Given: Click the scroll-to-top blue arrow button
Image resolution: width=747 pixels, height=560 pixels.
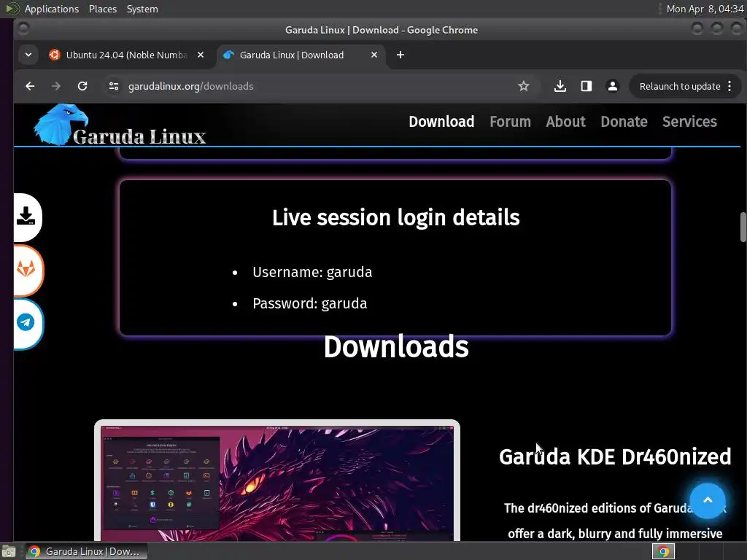Looking at the screenshot, I should pyautogui.click(x=708, y=500).
